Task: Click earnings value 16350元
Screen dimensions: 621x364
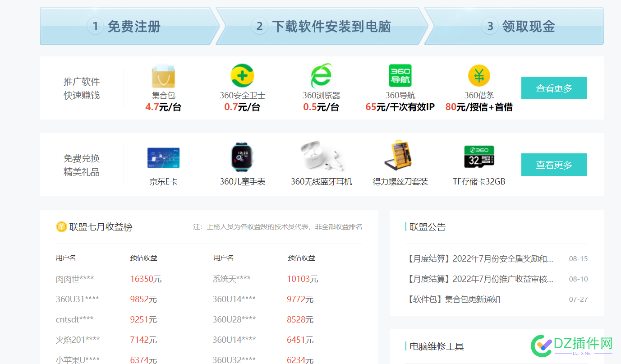Action: click(x=146, y=279)
